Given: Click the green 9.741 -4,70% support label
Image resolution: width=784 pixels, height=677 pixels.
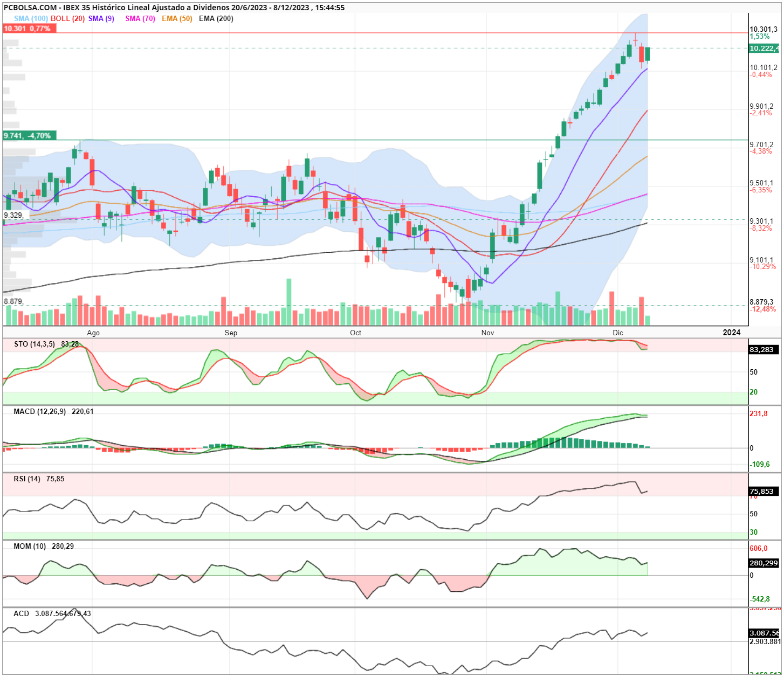Looking at the screenshot, I should pos(30,135).
